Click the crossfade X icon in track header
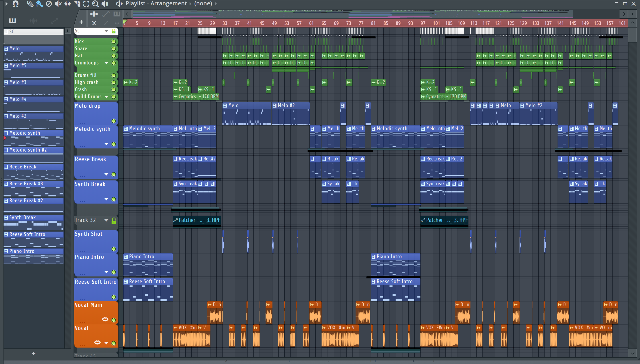 94,23
